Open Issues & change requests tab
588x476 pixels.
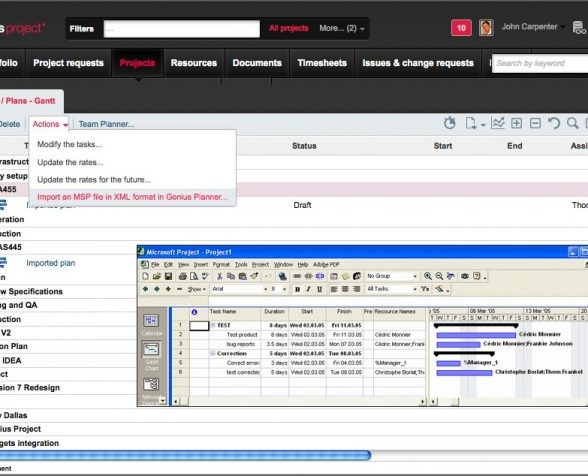(x=418, y=63)
